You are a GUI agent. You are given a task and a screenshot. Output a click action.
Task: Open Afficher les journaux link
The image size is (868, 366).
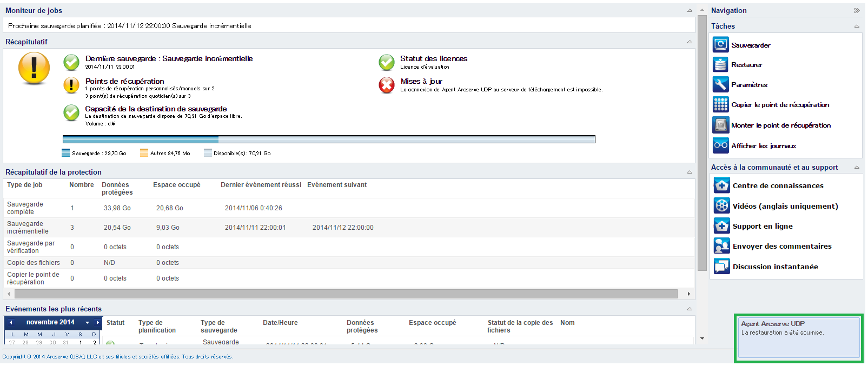764,146
